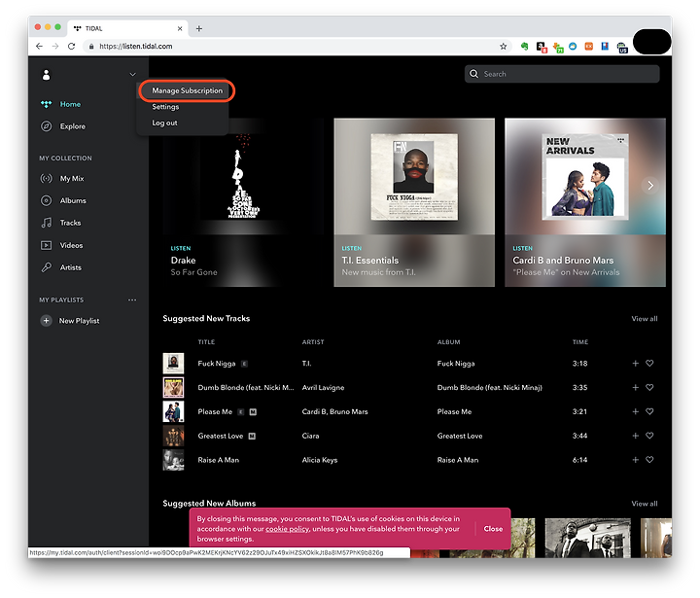Screen dimensions: 700x598
Task: Click the Artists microphone icon
Action: (x=47, y=267)
